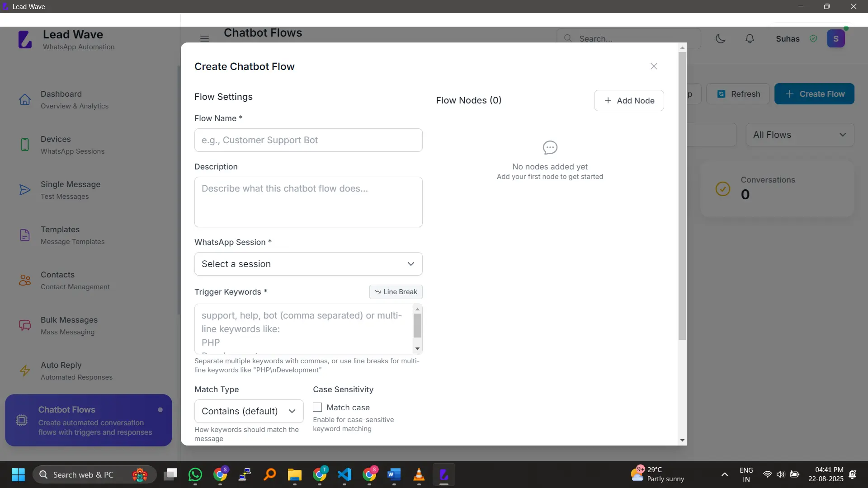This screenshot has width=868, height=488.
Task: Open the Select a session dropdown
Action: tap(308, 264)
